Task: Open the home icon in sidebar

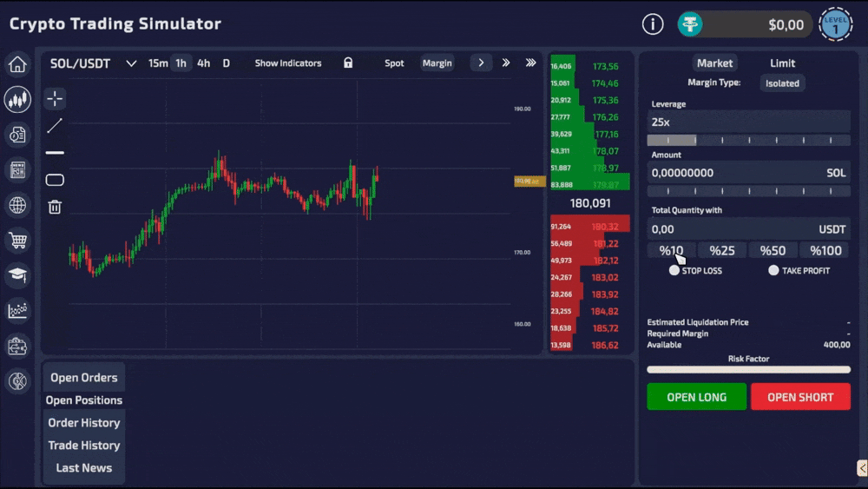Action: [17, 64]
